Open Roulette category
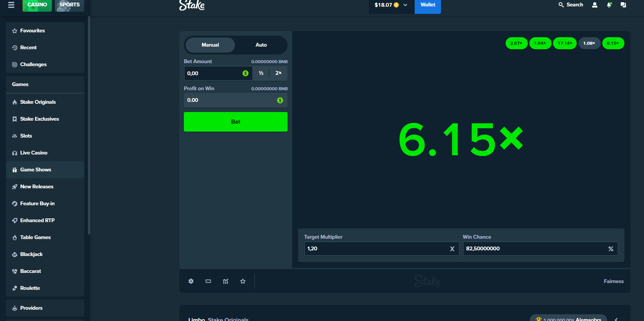Screen dimensions: 644x321 click(45, 288)
